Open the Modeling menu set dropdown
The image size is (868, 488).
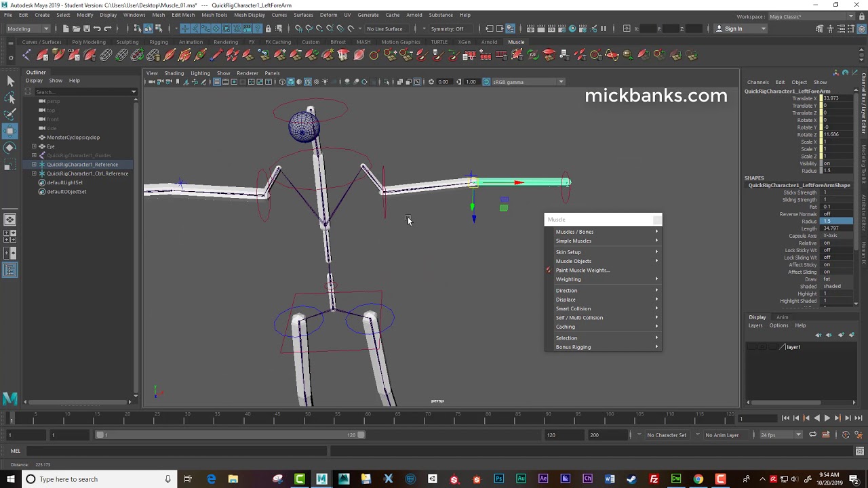pyautogui.click(x=27, y=28)
